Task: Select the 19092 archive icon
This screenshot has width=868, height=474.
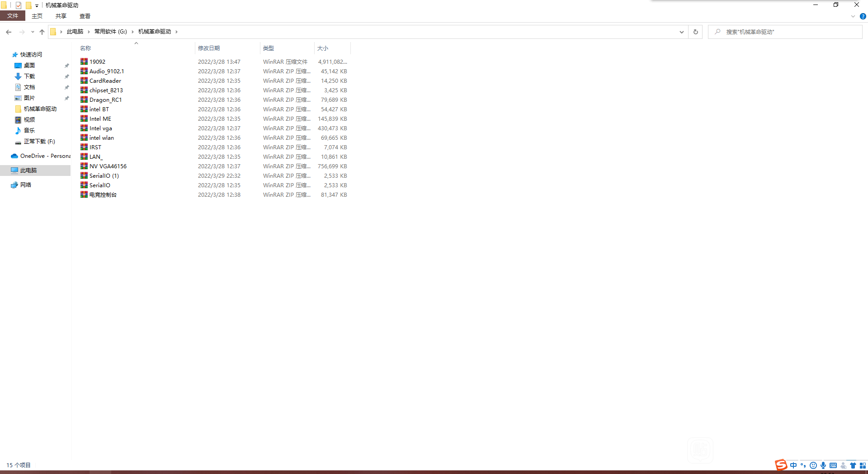Action: click(84, 62)
